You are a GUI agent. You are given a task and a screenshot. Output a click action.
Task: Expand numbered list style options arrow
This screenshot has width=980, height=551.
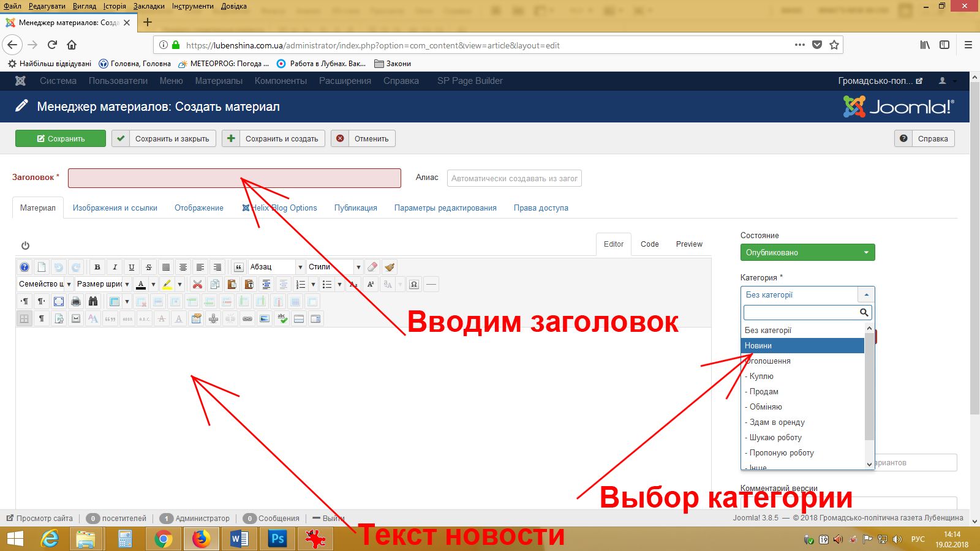click(x=313, y=284)
